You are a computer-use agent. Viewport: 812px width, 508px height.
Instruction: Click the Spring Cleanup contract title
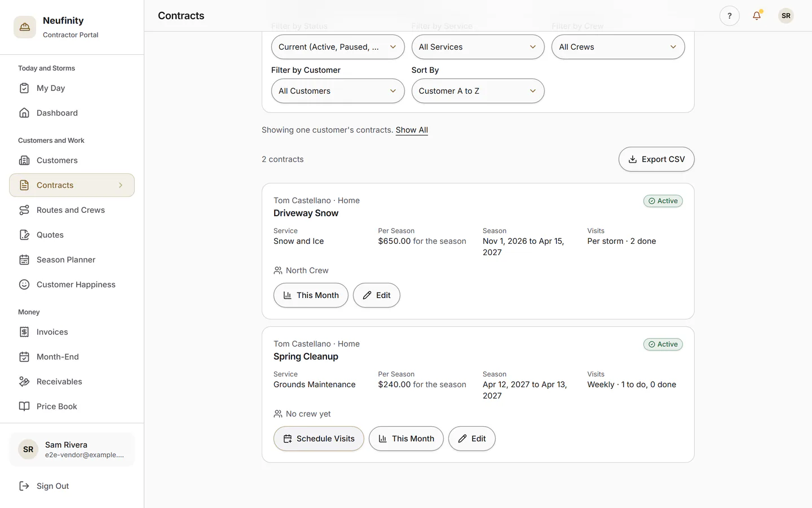(x=306, y=356)
